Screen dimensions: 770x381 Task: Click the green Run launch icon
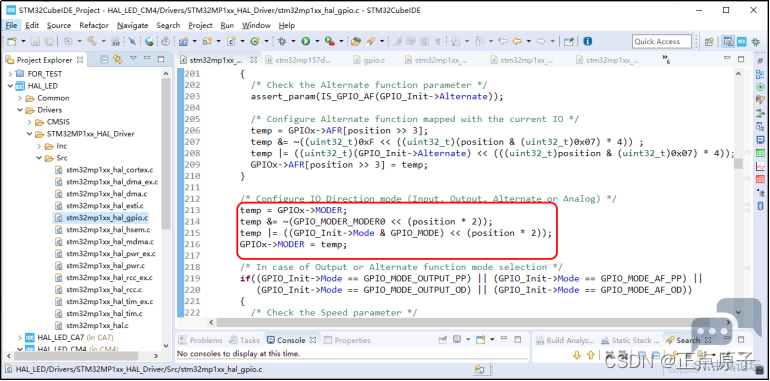point(305,42)
